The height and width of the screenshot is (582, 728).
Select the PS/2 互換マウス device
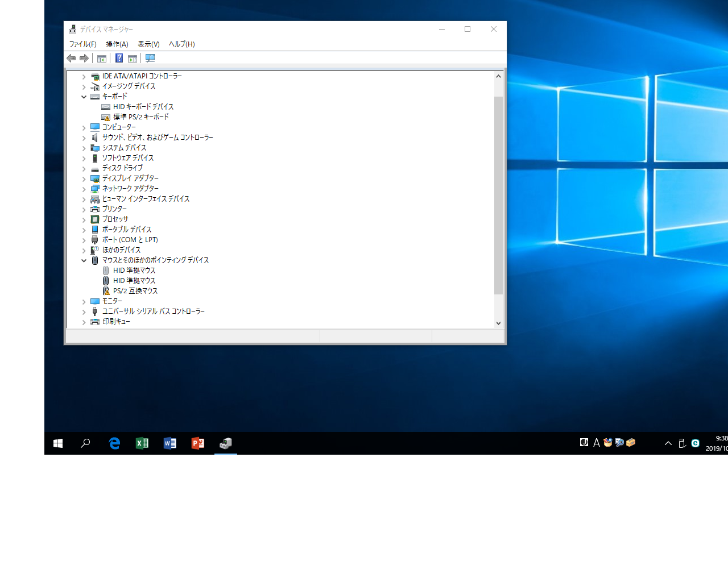click(x=135, y=291)
